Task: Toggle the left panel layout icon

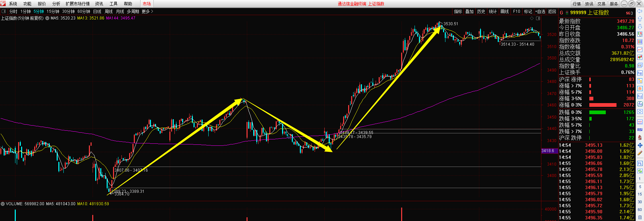Action: click(x=4, y=11)
